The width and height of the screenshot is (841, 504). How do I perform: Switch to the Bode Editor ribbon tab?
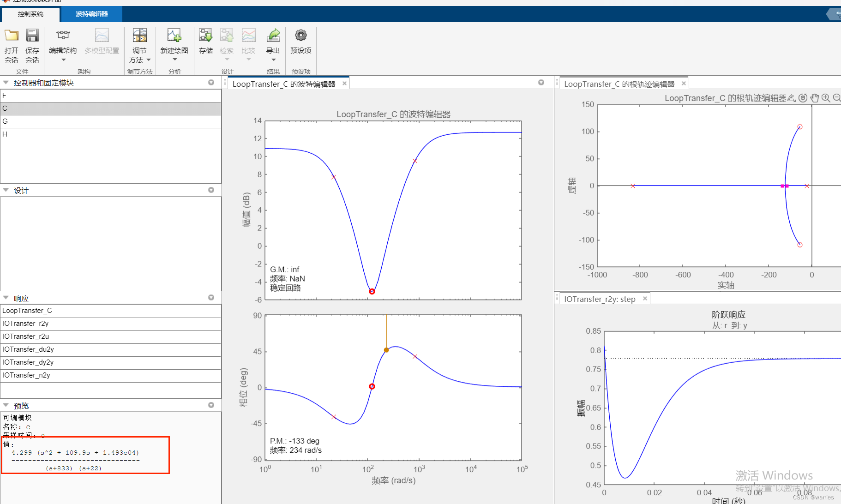click(x=92, y=14)
